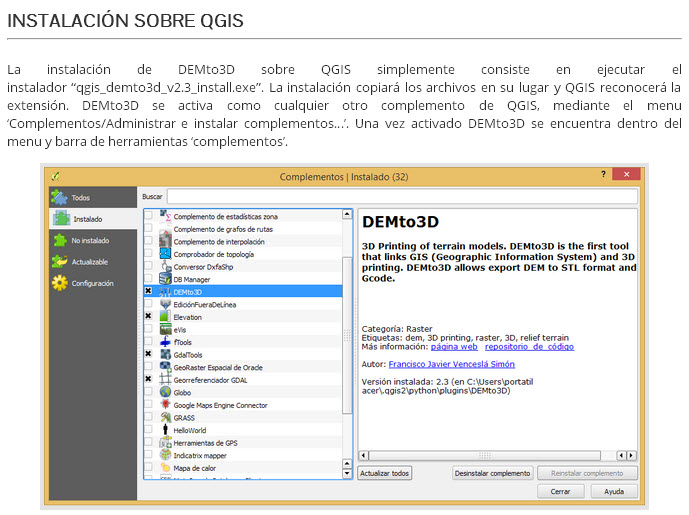Select the Complemento de grafos de rutas row
This screenshot has width=689, height=515.
(243, 228)
